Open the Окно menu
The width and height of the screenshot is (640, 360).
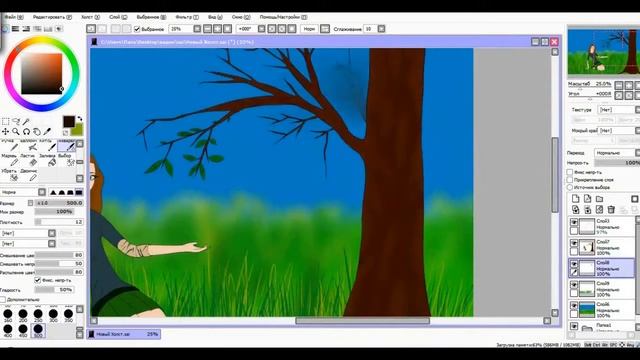[241, 17]
